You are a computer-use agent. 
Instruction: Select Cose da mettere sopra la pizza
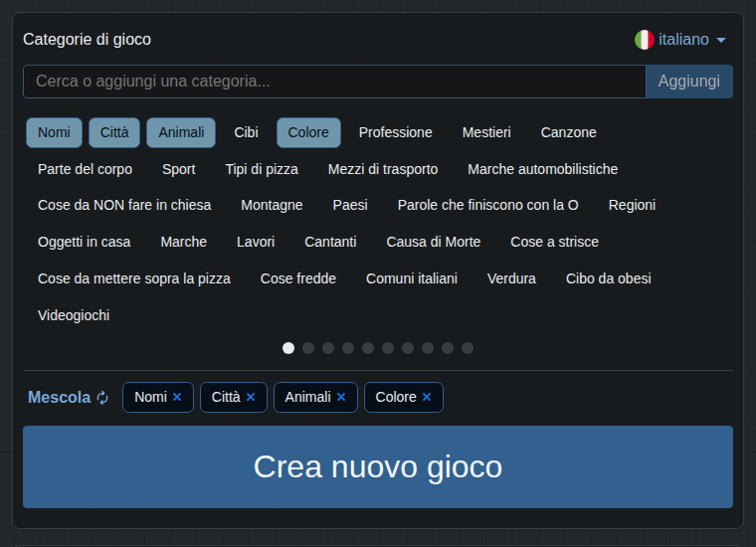(134, 278)
